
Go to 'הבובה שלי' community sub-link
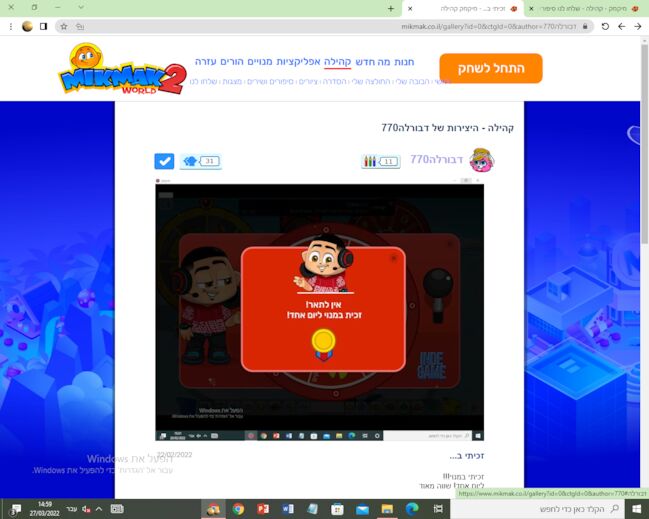413,82
